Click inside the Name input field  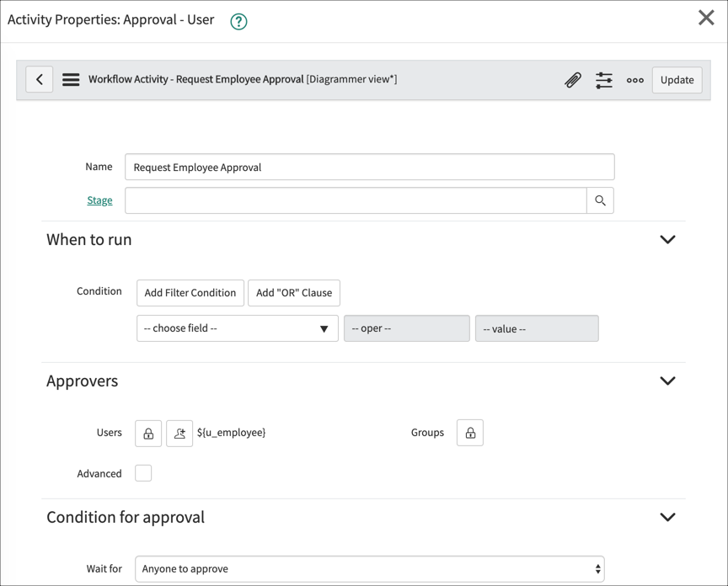point(369,166)
